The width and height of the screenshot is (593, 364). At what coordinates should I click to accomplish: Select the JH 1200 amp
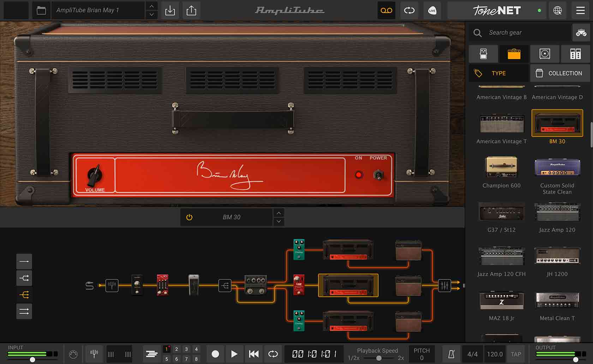click(557, 260)
